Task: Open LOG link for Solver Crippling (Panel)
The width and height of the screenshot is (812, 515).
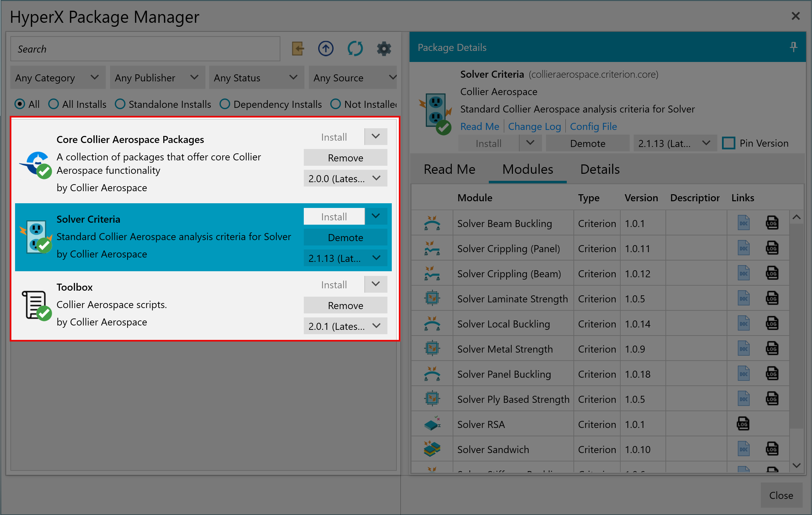Action: coord(772,248)
